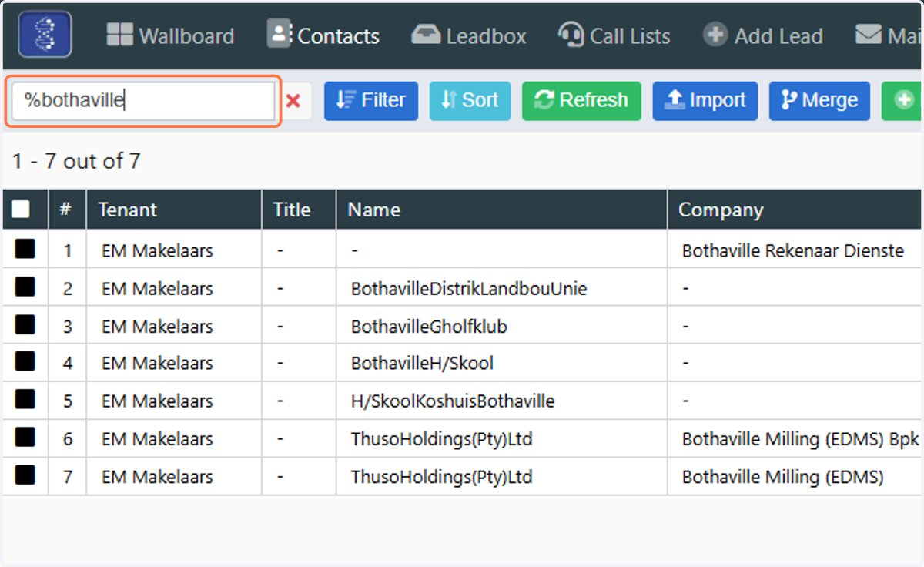Click EM Makelaars tenant in row 1

point(157,250)
